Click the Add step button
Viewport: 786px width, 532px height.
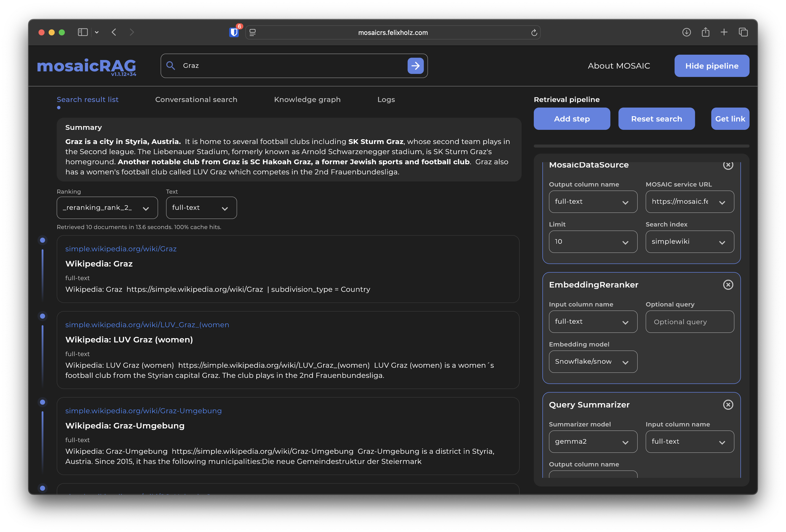(x=572, y=119)
